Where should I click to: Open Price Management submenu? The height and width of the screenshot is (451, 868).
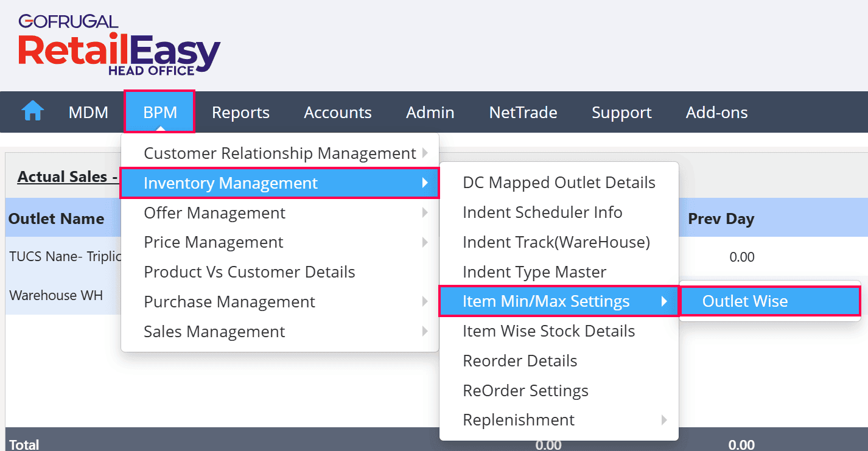click(x=214, y=242)
